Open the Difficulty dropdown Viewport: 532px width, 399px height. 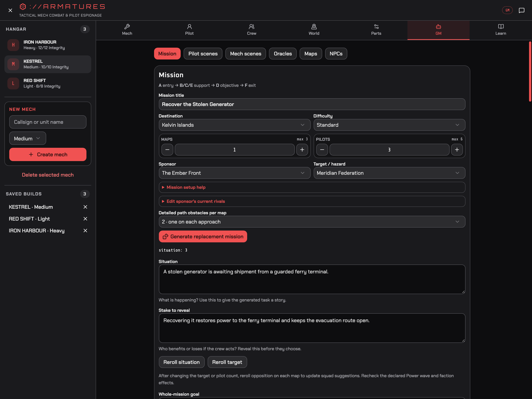tap(389, 125)
